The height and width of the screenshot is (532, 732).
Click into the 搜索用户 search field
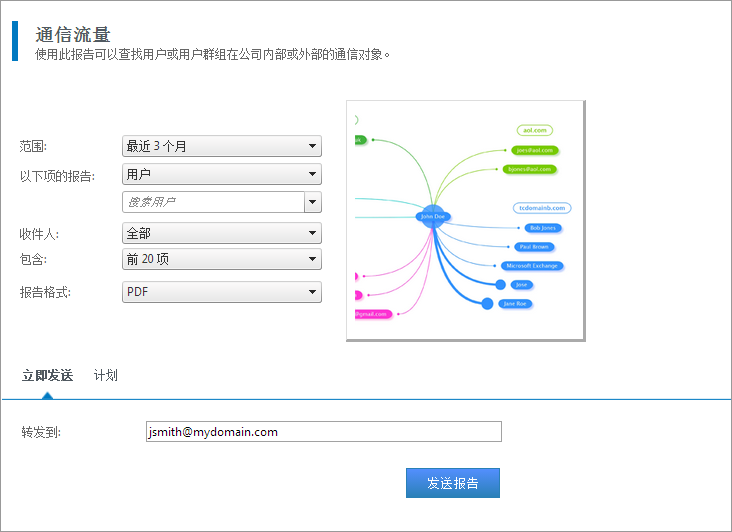[x=212, y=202]
